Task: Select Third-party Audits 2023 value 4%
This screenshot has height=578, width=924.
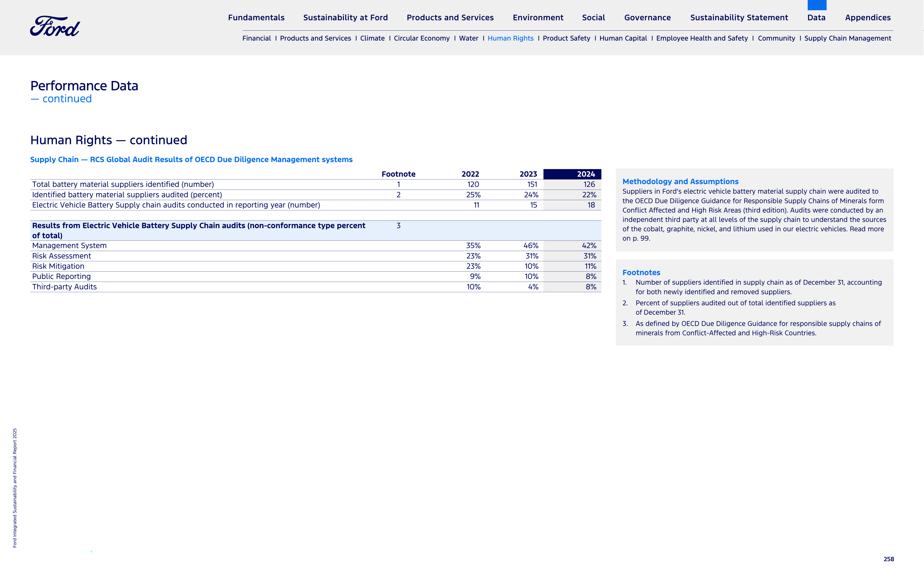Action: pyautogui.click(x=533, y=287)
